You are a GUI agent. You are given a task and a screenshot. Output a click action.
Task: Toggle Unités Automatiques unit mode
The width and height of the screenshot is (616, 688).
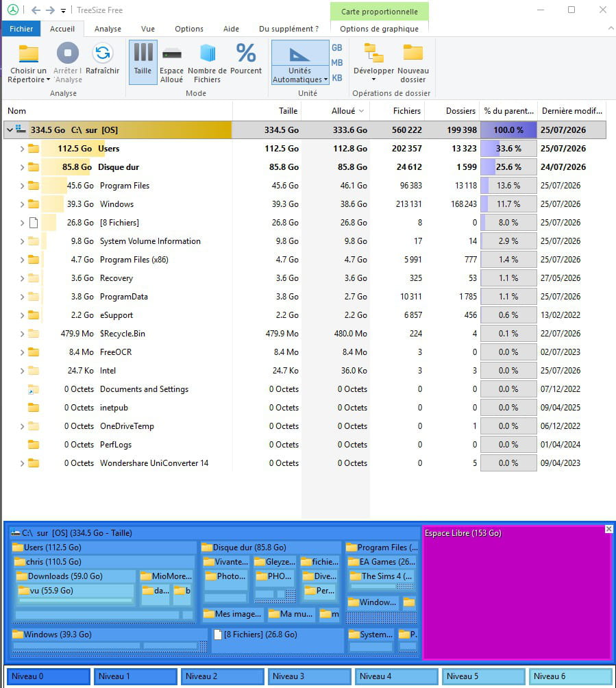pyautogui.click(x=300, y=62)
